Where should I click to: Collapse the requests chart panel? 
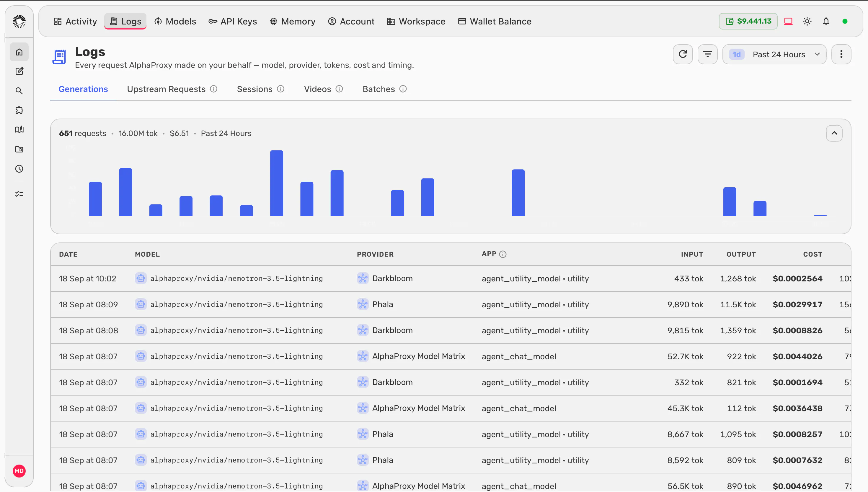[834, 133]
